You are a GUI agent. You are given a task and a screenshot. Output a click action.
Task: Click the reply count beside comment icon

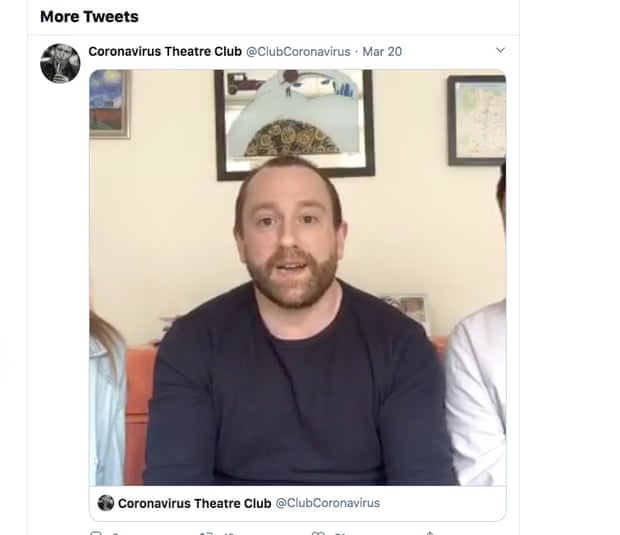pos(115,534)
